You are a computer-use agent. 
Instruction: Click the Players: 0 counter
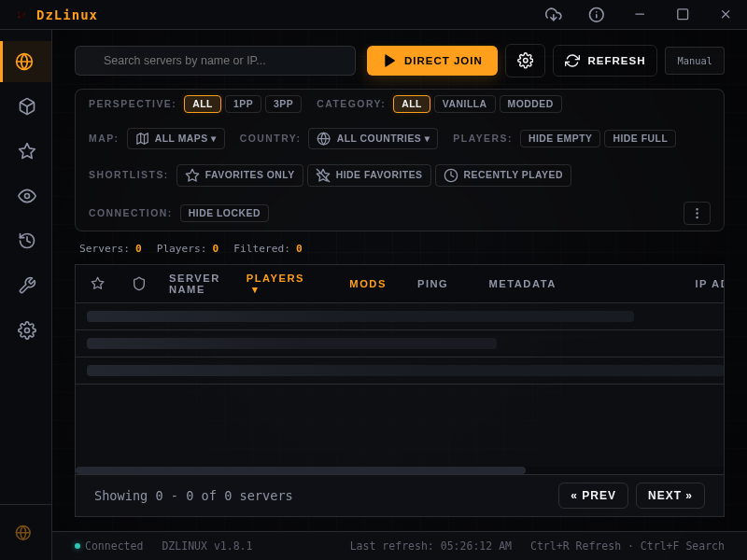tap(188, 248)
